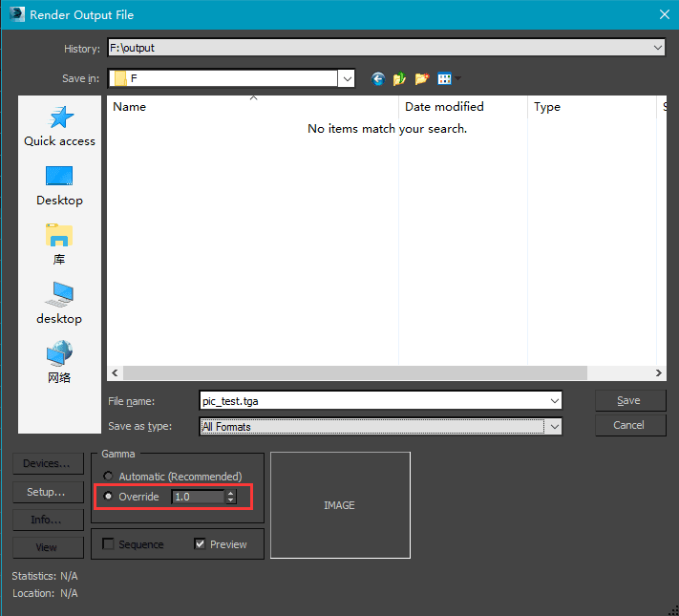Select Automatic (Recommended) gamma option
The width and height of the screenshot is (679, 616).
108,477
